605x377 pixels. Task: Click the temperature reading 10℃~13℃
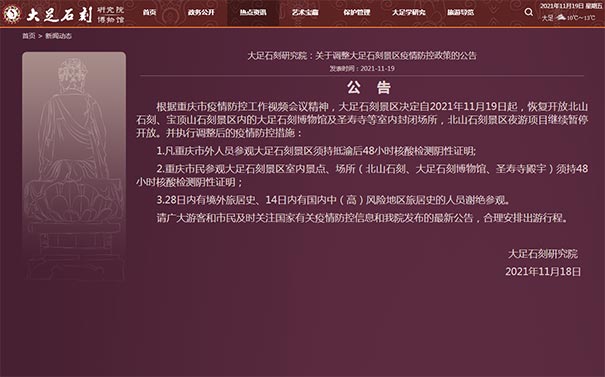click(581, 18)
